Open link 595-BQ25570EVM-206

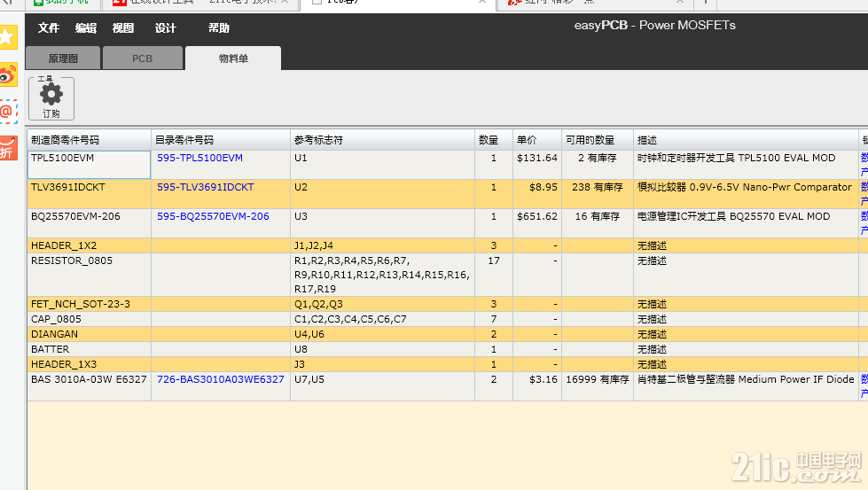[x=213, y=216]
